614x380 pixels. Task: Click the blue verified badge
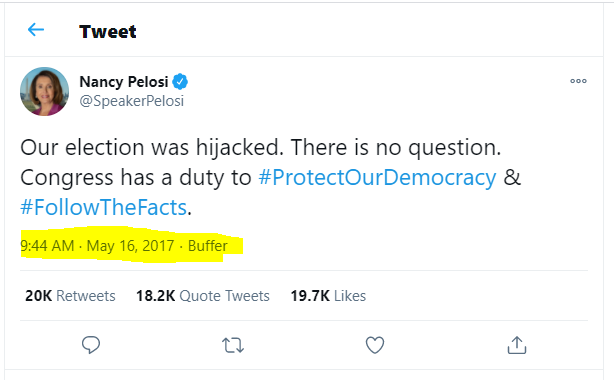tap(180, 81)
